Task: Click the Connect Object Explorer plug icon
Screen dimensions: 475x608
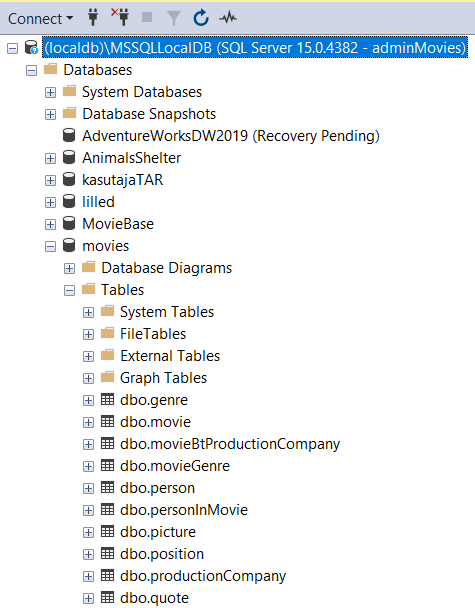Action: coord(93,18)
